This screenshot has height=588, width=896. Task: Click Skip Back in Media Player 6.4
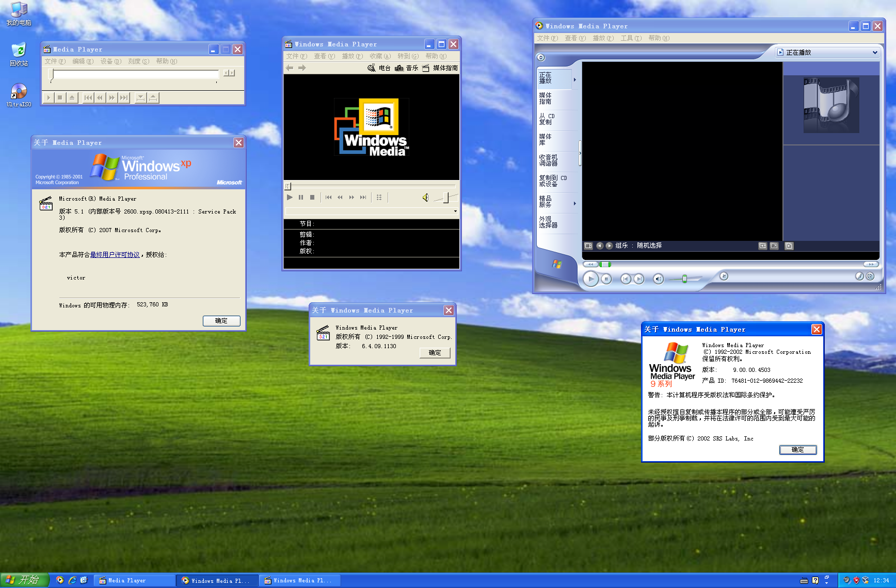click(329, 198)
